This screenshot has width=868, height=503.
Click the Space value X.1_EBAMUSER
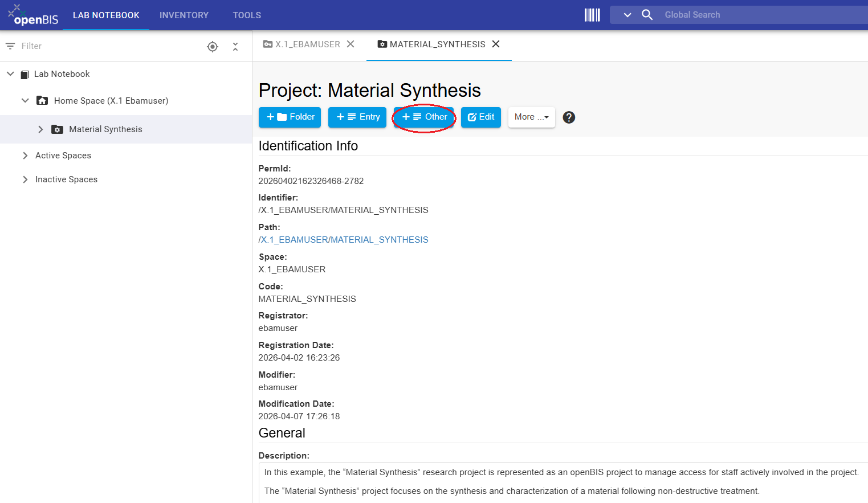tap(292, 269)
